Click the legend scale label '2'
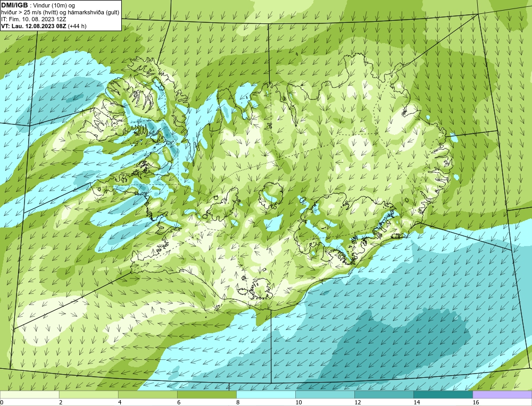This screenshot has width=532, height=406. [x=61, y=402]
